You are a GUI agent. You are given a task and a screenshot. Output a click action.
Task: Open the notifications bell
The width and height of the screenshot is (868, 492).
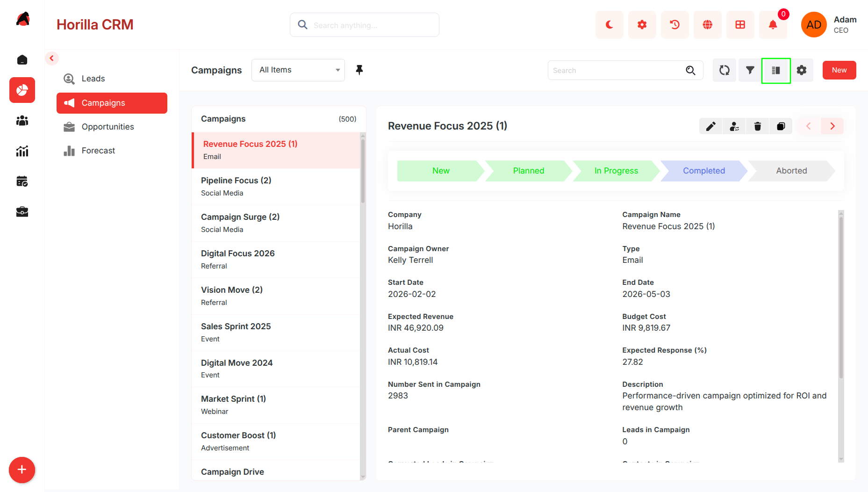point(773,25)
